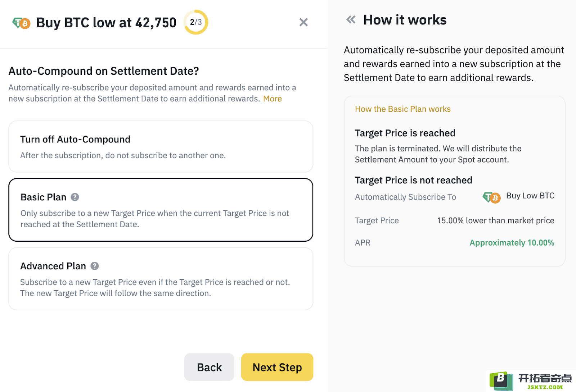Click the Buy Low BTC label

pos(530,196)
